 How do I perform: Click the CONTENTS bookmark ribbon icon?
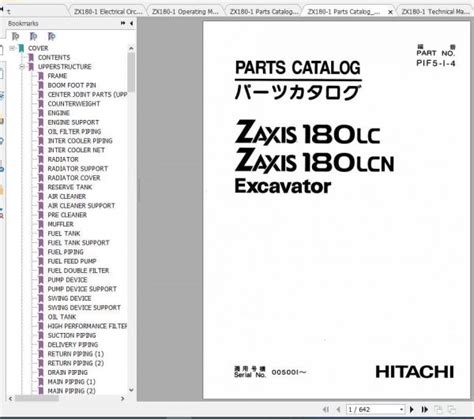coord(31,58)
